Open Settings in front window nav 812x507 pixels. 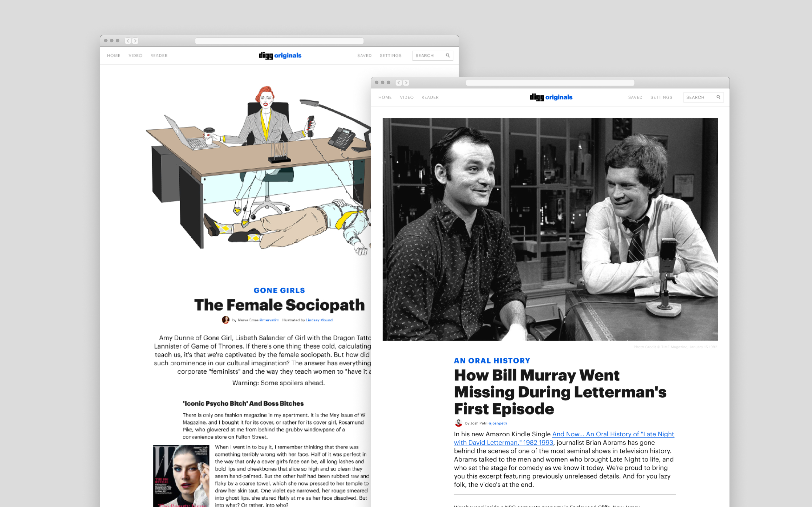[x=661, y=97]
